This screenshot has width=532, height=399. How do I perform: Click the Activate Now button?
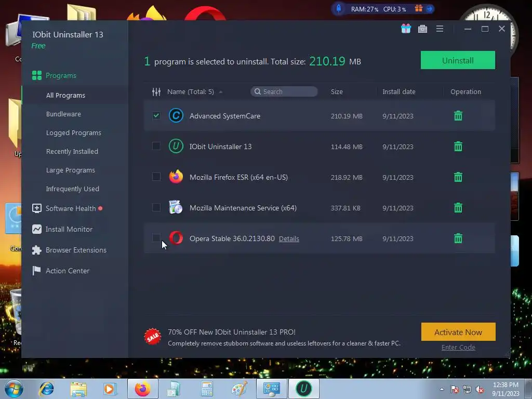pyautogui.click(x=458, y=332)
